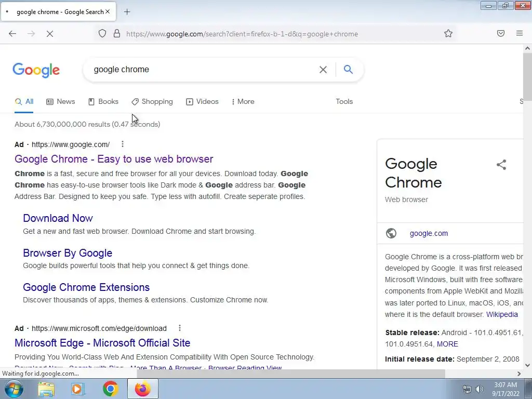The height and width of the screenshot is (399, 532).
Task: Adjust the volume speaker icon in tray
Action: 479,389
